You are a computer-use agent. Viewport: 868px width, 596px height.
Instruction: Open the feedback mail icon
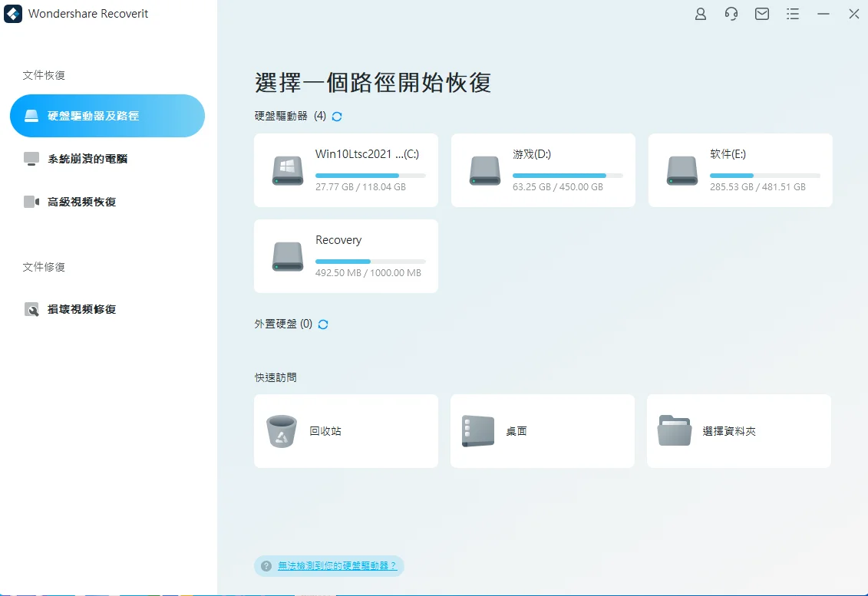tap(761, 14)
